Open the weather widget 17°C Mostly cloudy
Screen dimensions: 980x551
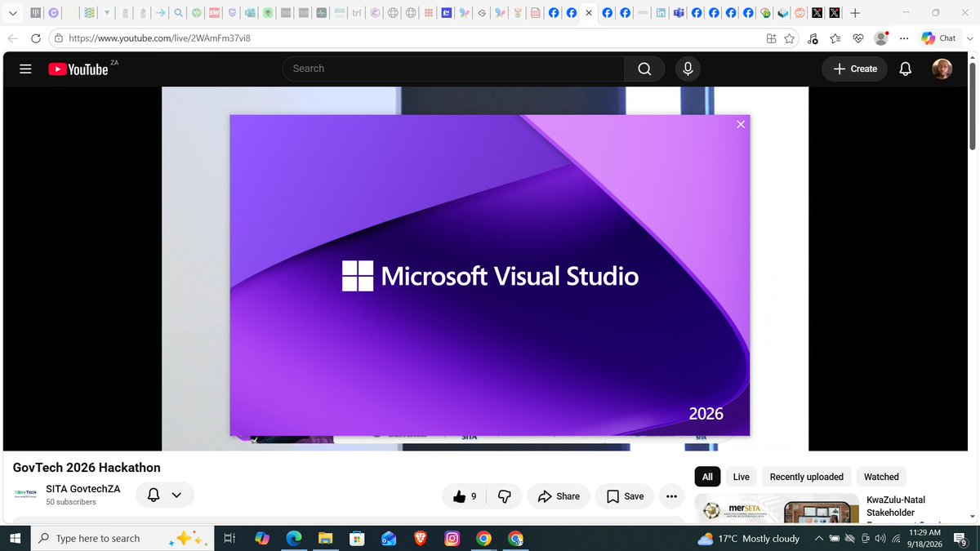click(749, 539)
